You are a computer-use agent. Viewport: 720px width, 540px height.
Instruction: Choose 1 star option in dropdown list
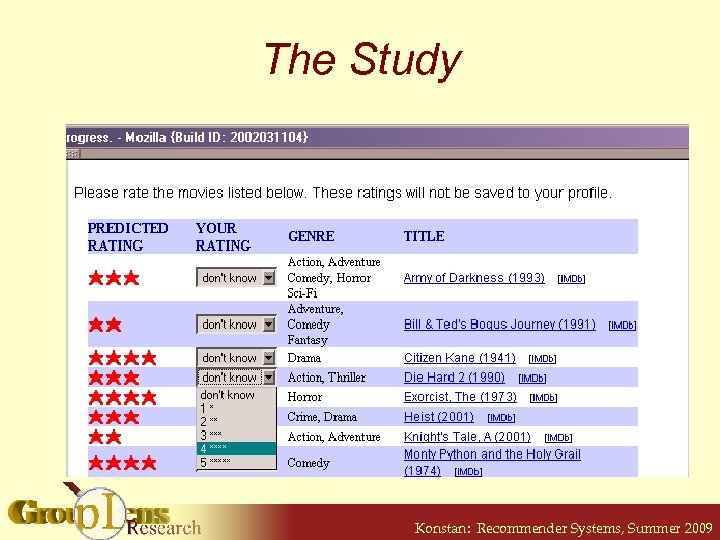tap(236, 408)
